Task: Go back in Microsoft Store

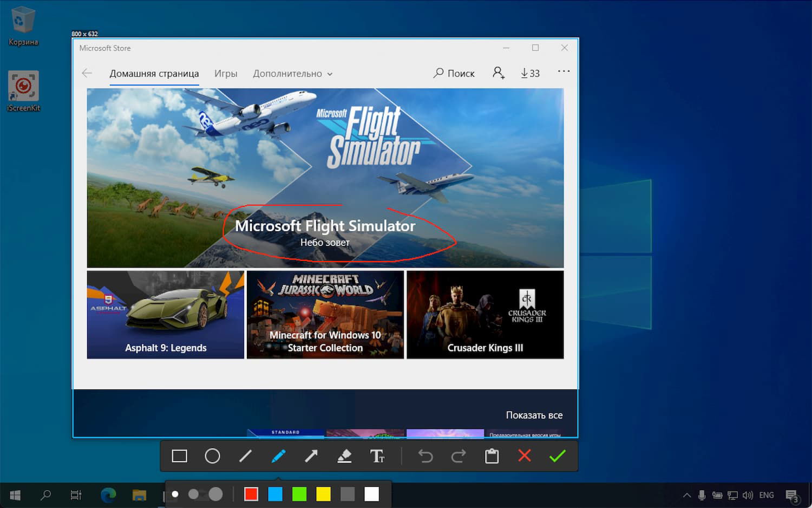Action: [87, 73]
